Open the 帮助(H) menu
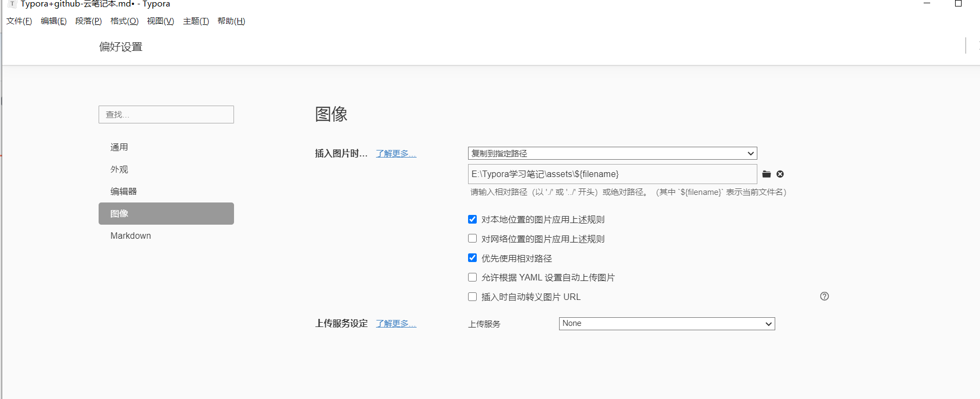This screenshot has width=980, height=399. click(x=231, y=21)
